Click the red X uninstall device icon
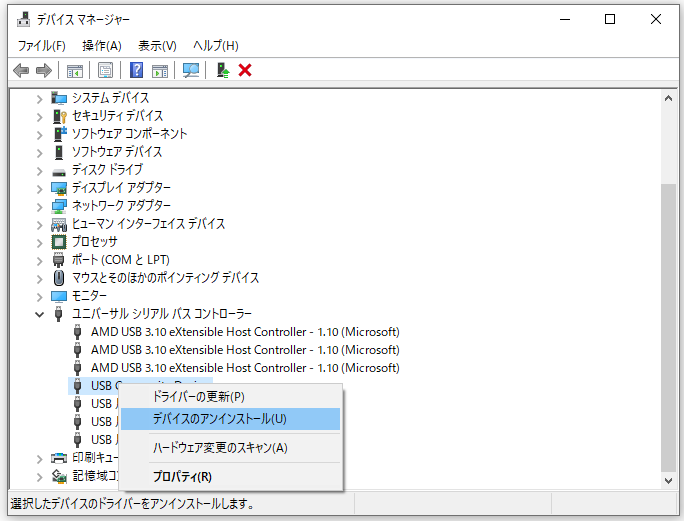This screenshot has width=684, height=521. (x=245, y=70)
